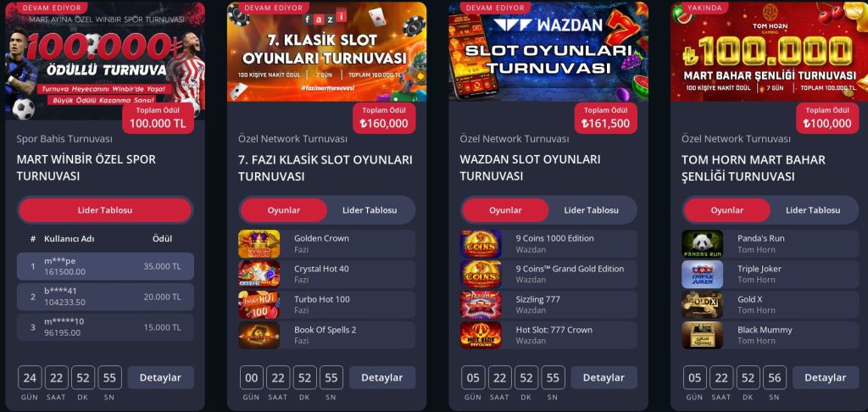The width and height of the screenshot is (868, 412).
Task: Open Detaylar for Wazdan slot tournament
Action: [x=604, y=378]
